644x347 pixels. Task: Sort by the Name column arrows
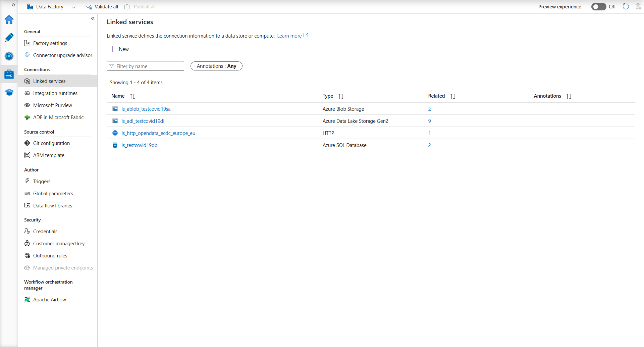[132, 97]
